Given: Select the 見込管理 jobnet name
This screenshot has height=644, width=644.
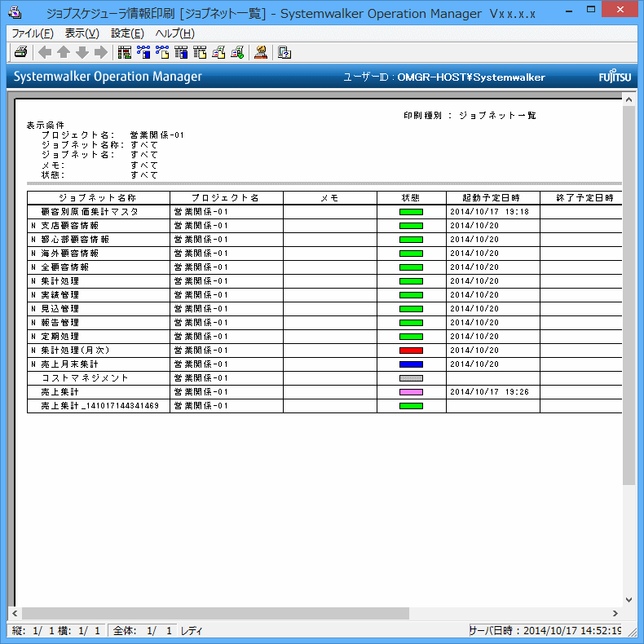Looking at the screenshot, I should click(x=60, y=309).
